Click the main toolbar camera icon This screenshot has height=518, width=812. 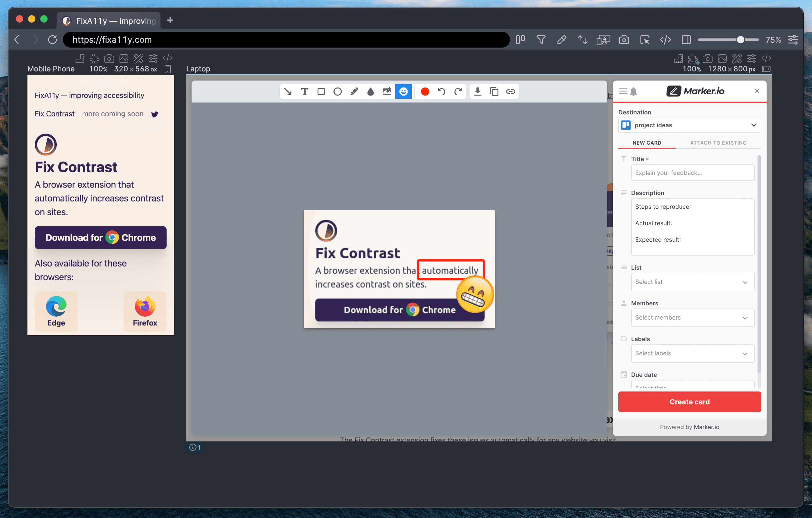(624, 40)
